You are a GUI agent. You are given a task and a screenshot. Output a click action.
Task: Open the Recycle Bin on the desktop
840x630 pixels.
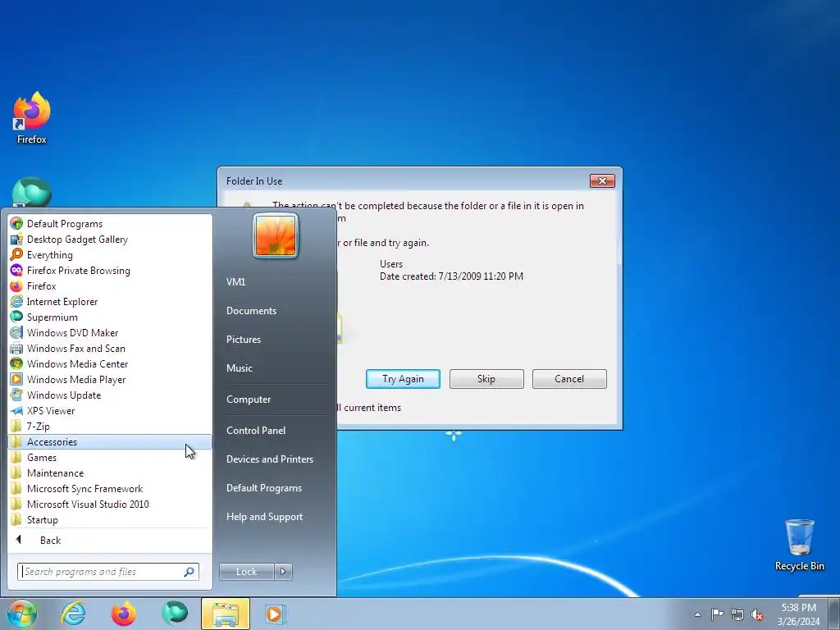pyautogui.click(x=799, y=545)
